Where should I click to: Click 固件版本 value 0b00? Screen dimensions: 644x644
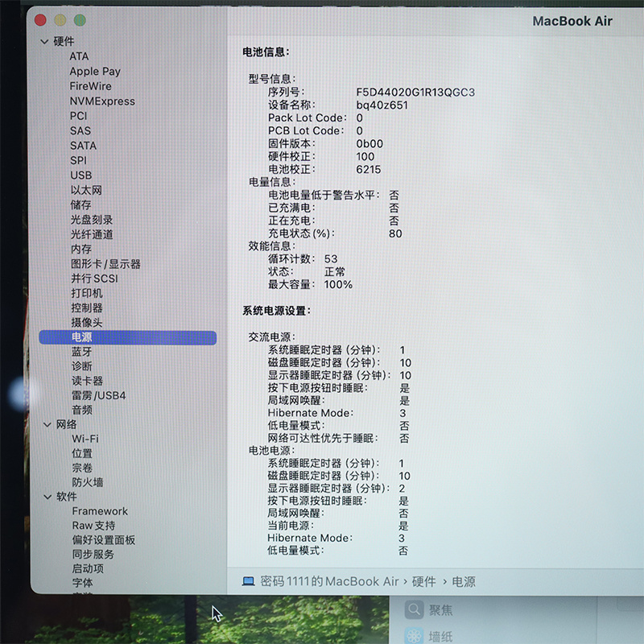click(369, 144)
